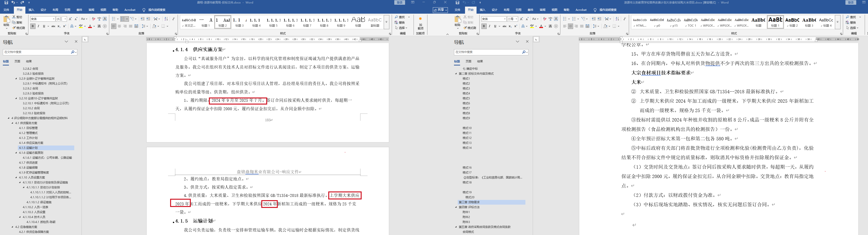This screenshot has height=235, width=868.
Task: Open font size 二号 dropdown in right window
Action: 516,19
